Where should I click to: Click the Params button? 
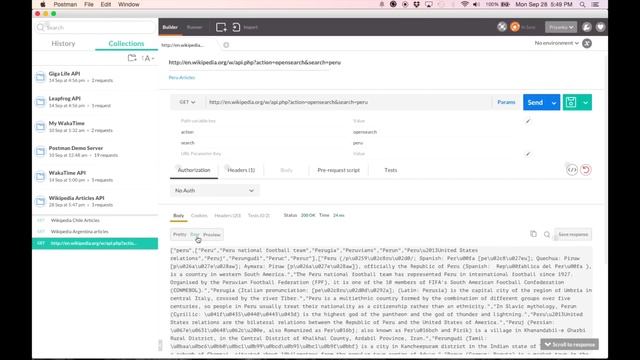(506, 102)
